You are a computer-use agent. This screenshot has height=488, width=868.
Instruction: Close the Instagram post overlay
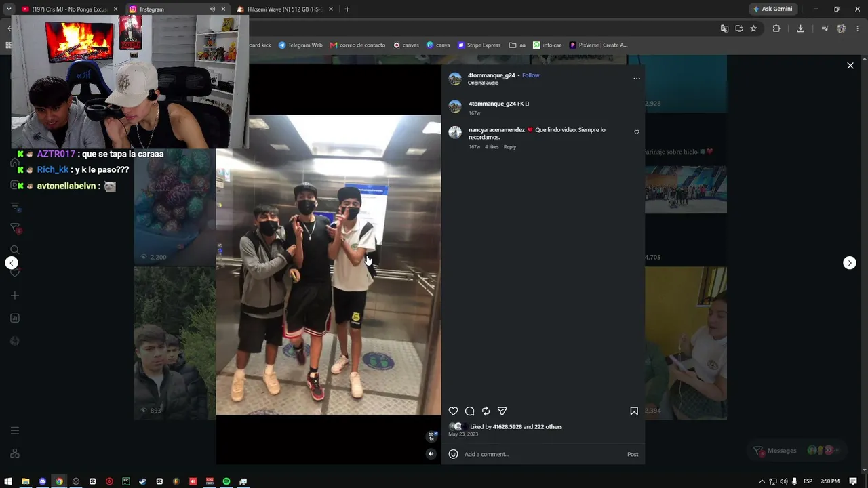click(x=850, y=66)
